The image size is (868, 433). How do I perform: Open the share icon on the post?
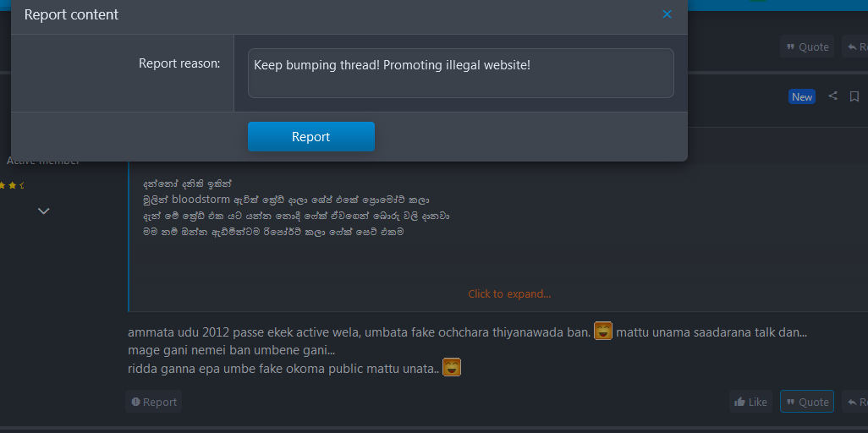click(832, 96)
